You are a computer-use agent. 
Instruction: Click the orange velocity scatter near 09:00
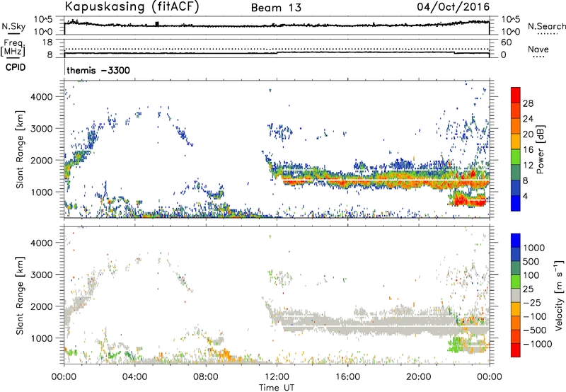click(x=224, y=352)
